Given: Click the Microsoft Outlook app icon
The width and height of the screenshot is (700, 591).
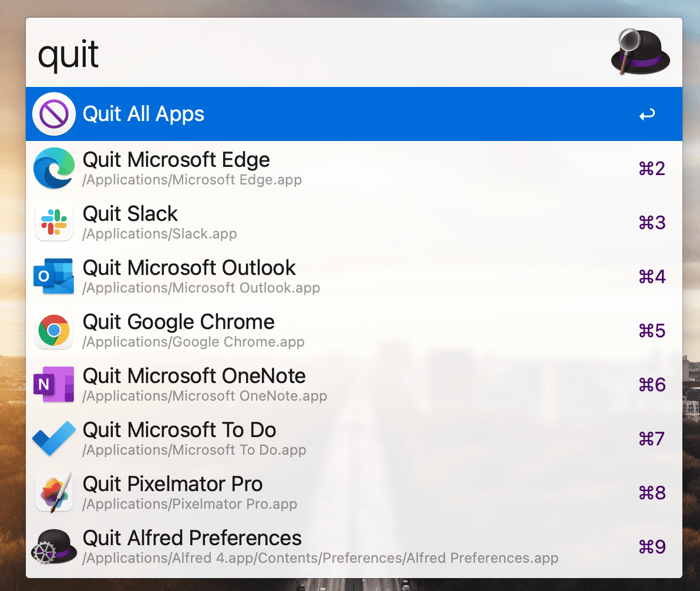Looking at the screenshot, I should point(54,276).
